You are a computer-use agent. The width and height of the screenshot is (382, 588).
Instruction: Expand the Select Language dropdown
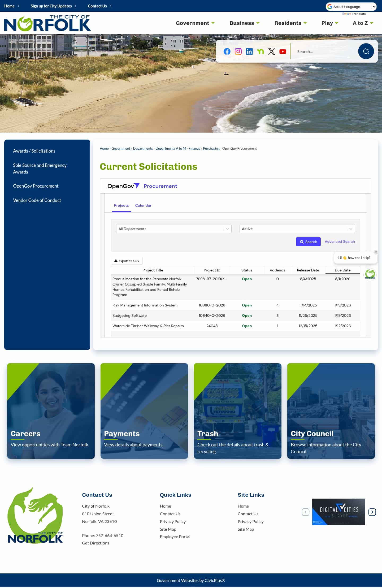(351, 7)
